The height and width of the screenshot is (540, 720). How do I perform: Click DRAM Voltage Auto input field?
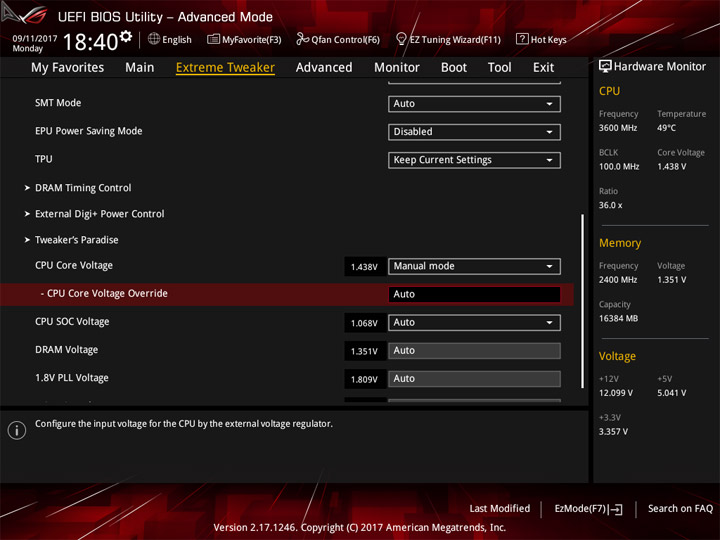[474, 351]
